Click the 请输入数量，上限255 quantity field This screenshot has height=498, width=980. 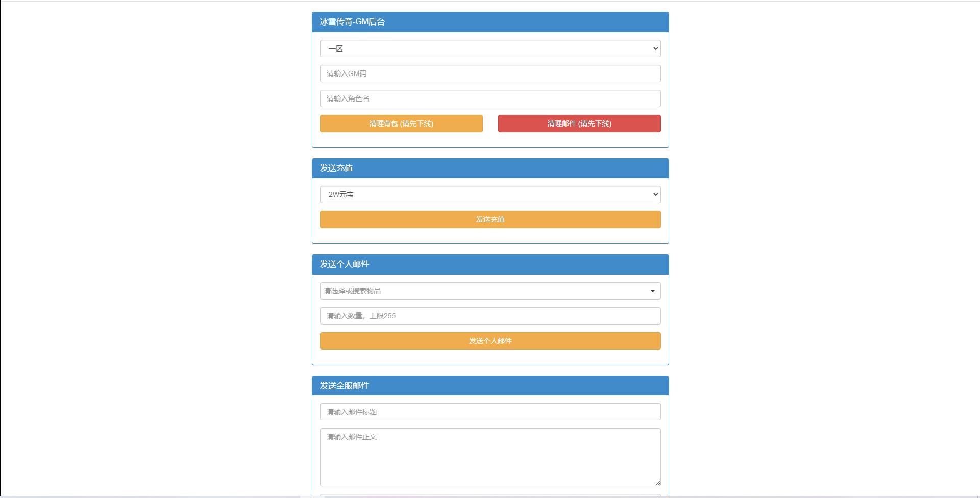tap(490, 315)
